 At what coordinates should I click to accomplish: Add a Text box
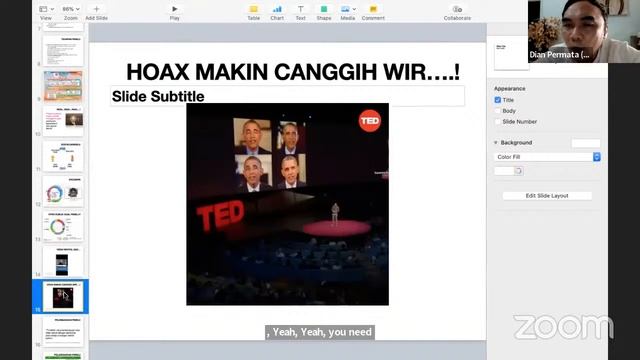tap(300, 12)
